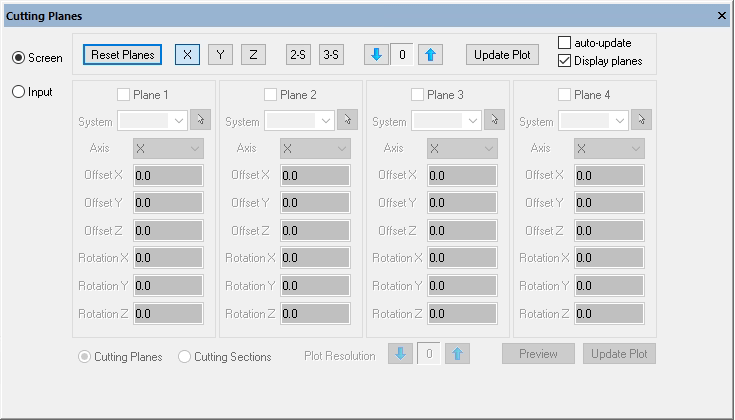Close the Cutting Planes dialog
735x420 pixels.
722,16
